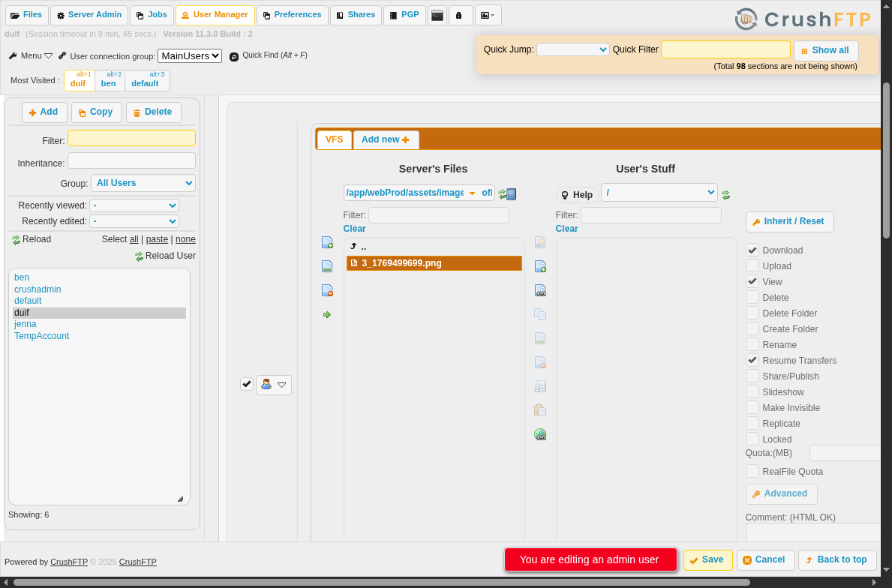Select user jenna in the user list

(x=25, y=323)
